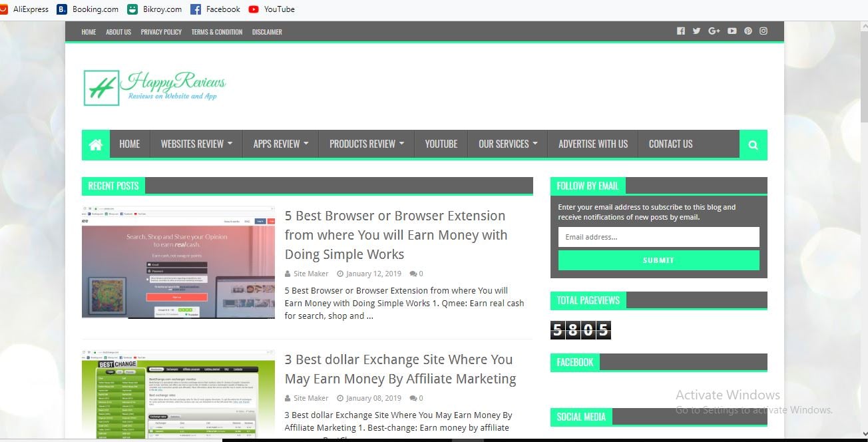Viewport: 868px width, 442px height.
Task: Click the author icon of the browser extension post
Action: 288,274
